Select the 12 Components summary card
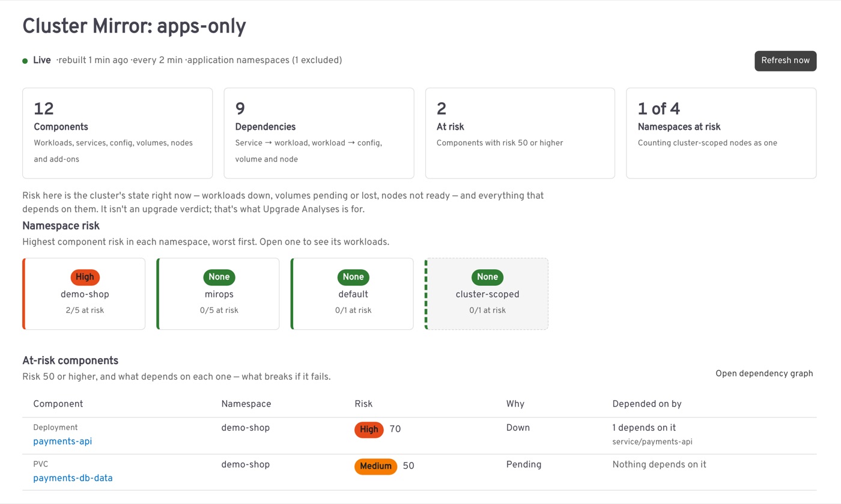The width and height of the screenshot is (841, 504). click(x=117, y=133)
